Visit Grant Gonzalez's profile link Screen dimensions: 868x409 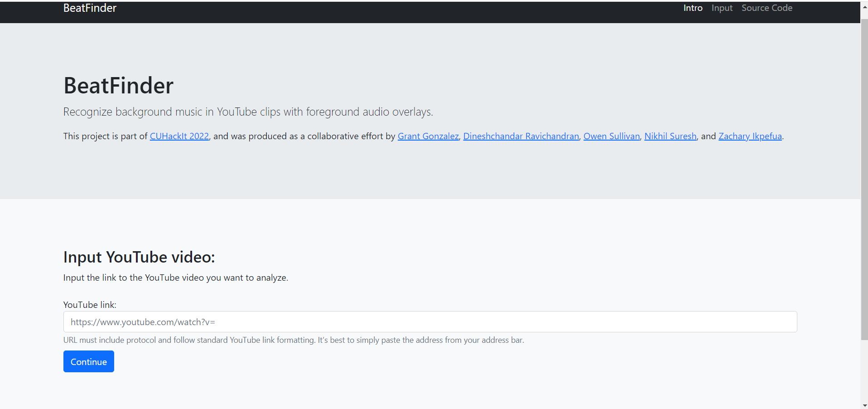click(428, 136)
